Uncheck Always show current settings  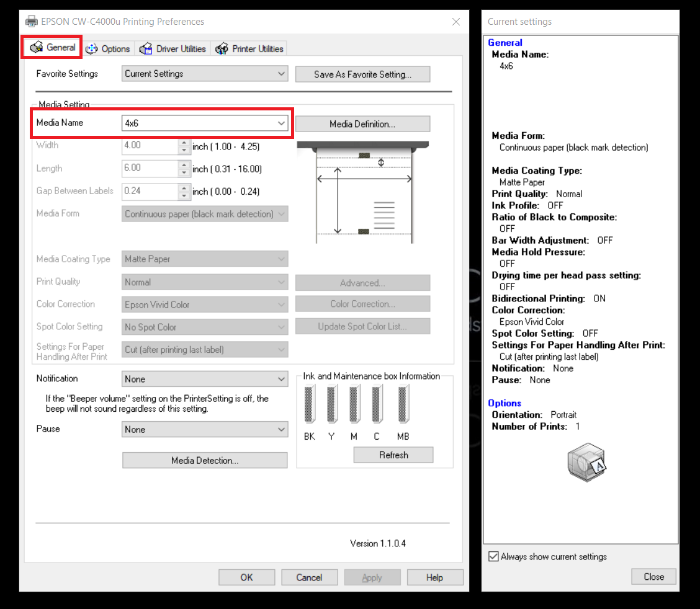[x=494, y=557]
